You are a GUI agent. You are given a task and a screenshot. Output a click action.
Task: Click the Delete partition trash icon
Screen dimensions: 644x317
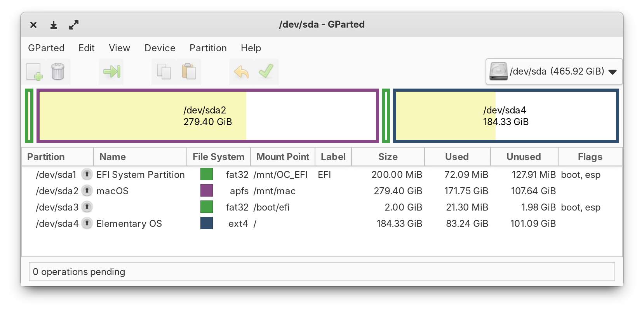click(x=58, y=71)
